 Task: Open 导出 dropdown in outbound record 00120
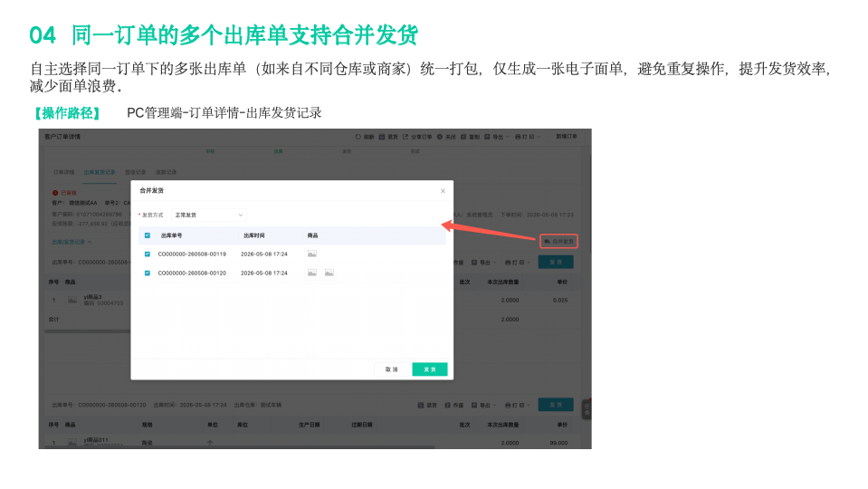483,406
